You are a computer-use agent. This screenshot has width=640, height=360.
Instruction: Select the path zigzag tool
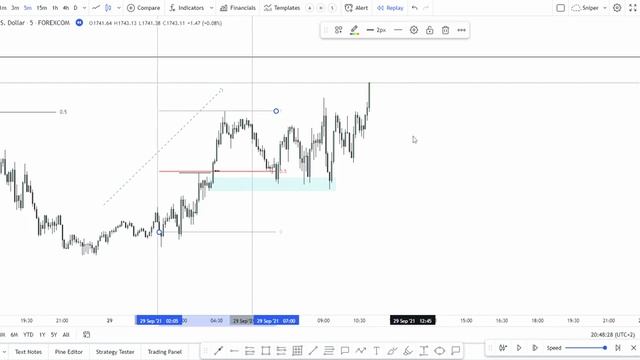[x=360, y=350]
